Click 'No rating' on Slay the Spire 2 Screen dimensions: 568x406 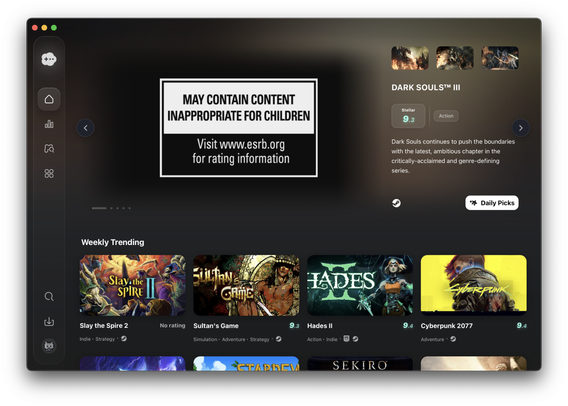point(172,326)
